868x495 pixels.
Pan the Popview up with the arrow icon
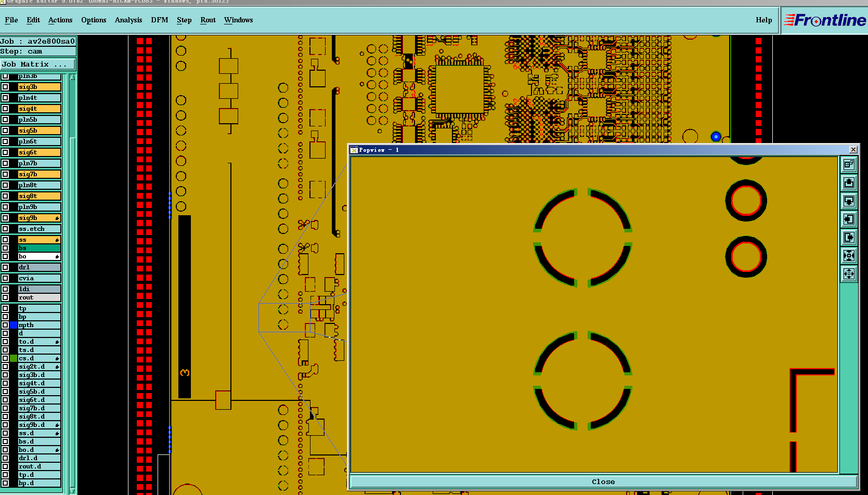pos(849,183)
